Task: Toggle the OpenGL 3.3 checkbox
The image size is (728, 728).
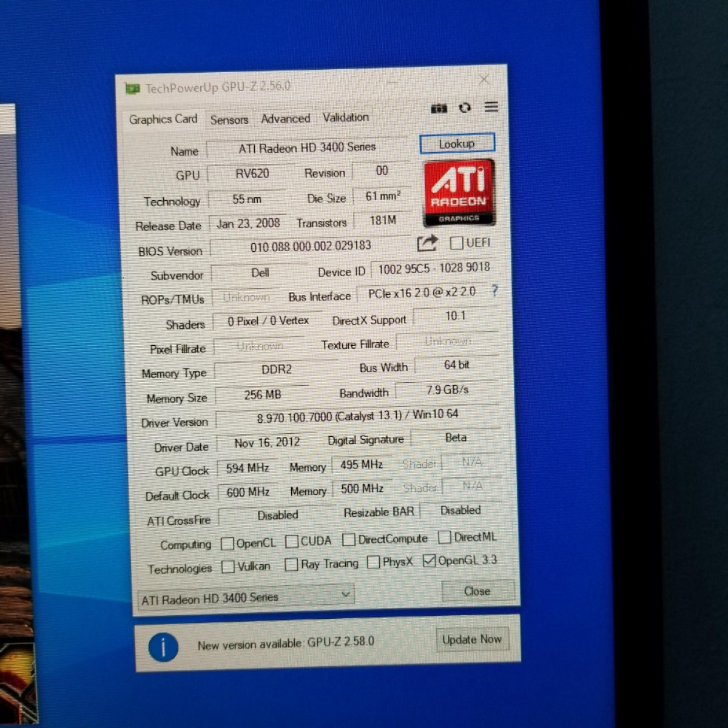Action: [430, 561]
